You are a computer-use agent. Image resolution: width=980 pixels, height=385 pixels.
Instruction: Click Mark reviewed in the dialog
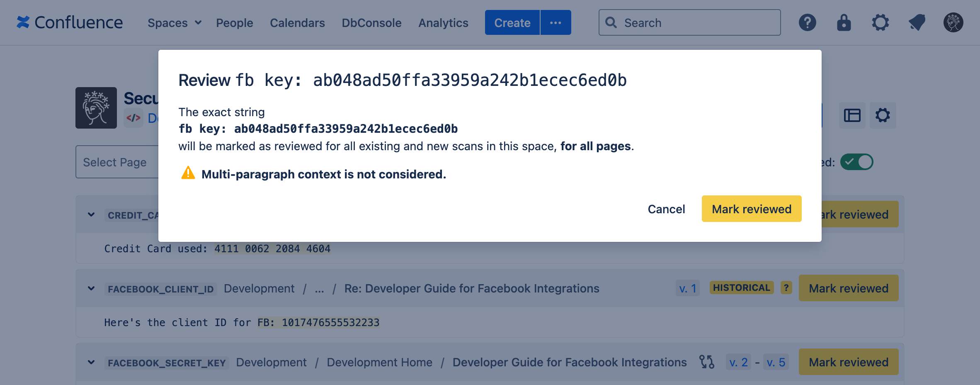(751, 209)
